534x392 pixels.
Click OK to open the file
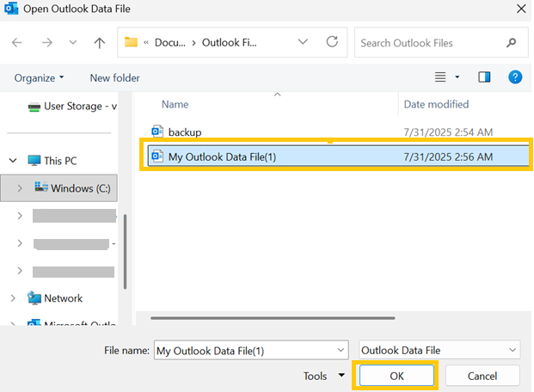click(396, 376)
